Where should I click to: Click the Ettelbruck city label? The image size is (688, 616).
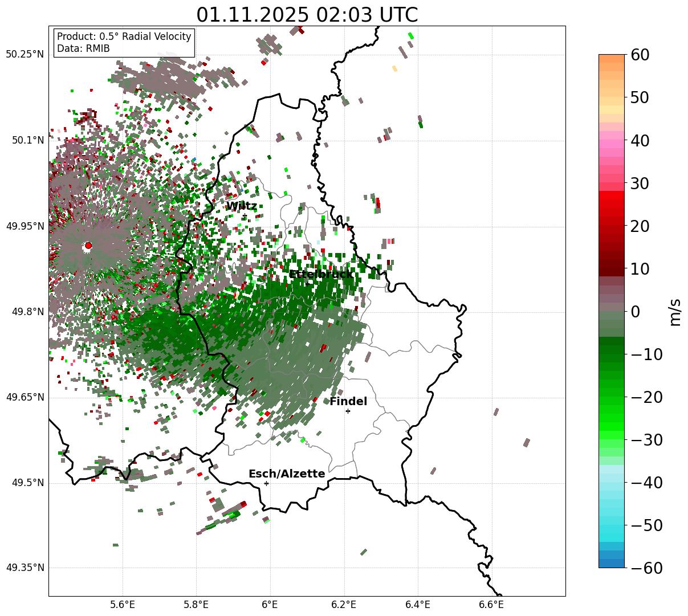click(321, 274)
